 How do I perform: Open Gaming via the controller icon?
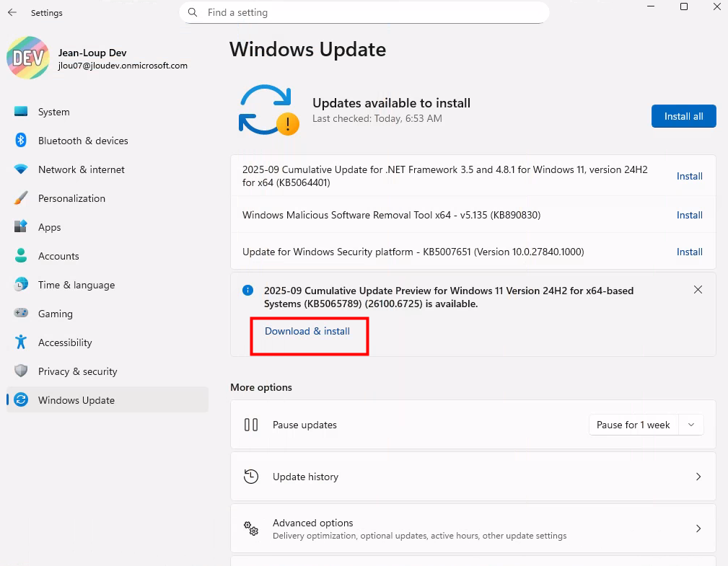pos(21,314)
